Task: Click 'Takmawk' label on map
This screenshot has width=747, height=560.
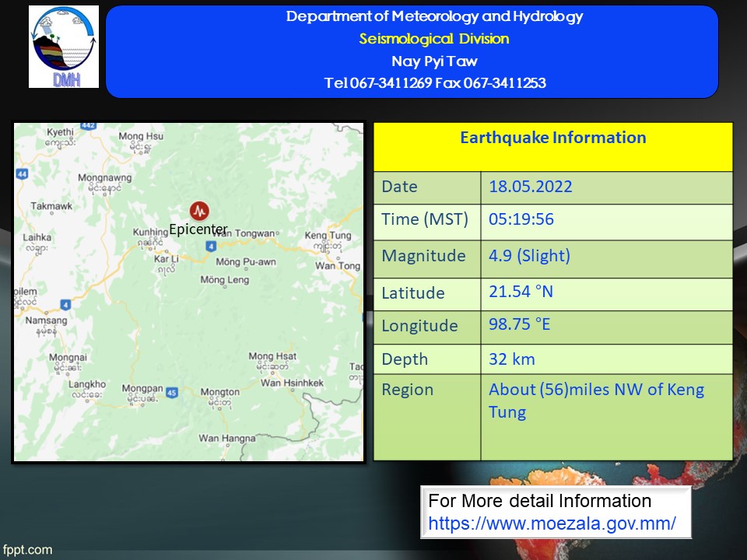Action: coord(51,206)
